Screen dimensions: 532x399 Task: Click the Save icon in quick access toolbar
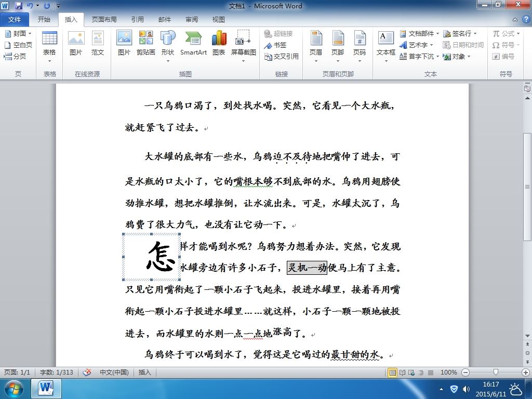tap(18, 6)
